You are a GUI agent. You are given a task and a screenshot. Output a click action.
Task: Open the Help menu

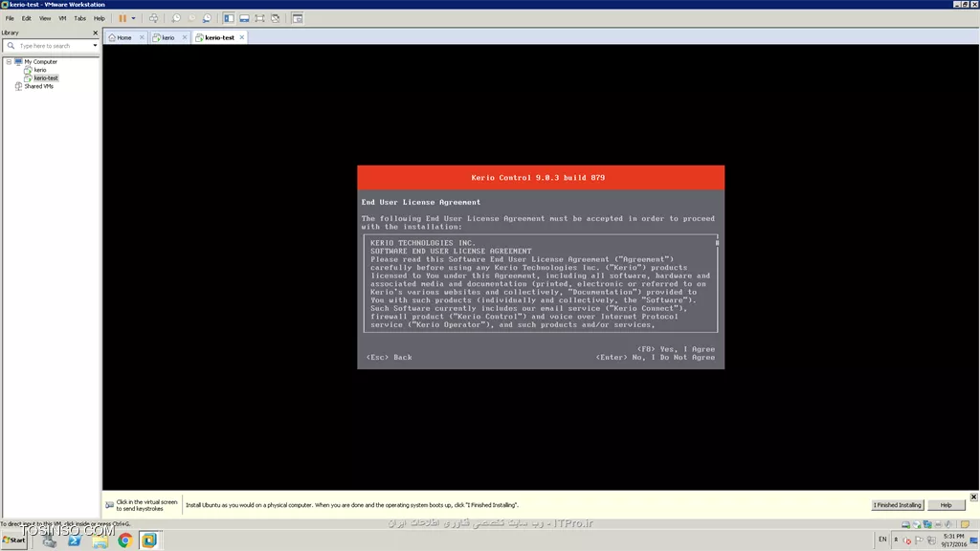[99, 18]
